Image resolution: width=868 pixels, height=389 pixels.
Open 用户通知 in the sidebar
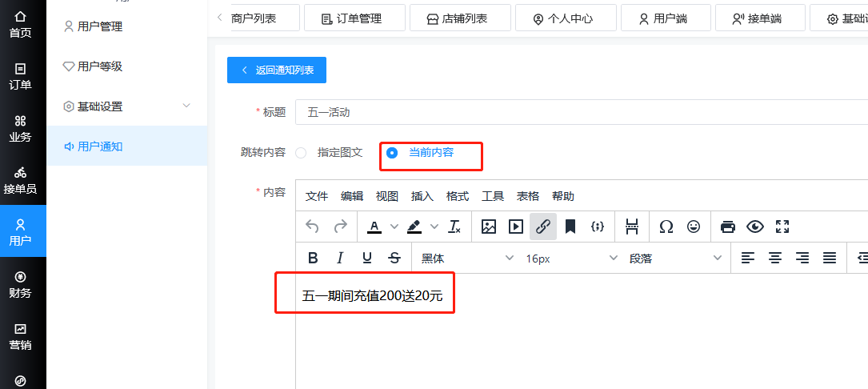[x=127, y=146]
